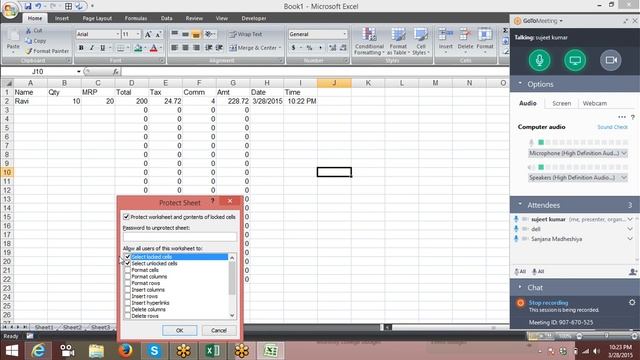Toggle Bold formatting
This screenshot has height=360, width=640.
pyautogui.click(x=81, y=48)
